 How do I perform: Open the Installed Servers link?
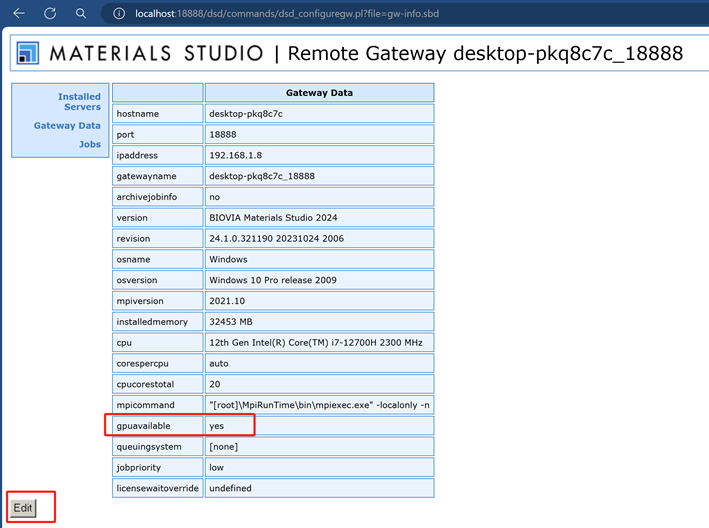click(79, 102)
